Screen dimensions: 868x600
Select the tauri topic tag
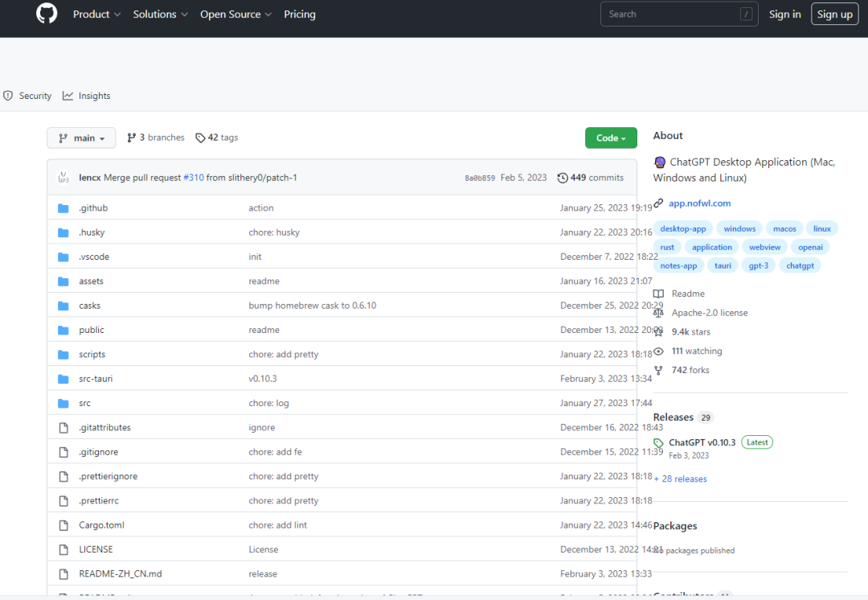pos(723,265)
